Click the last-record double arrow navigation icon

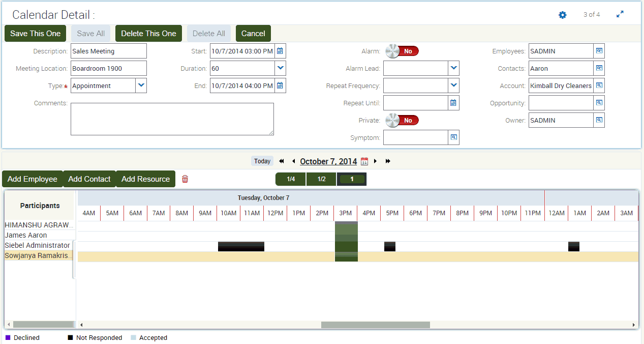tap(387, 161)
